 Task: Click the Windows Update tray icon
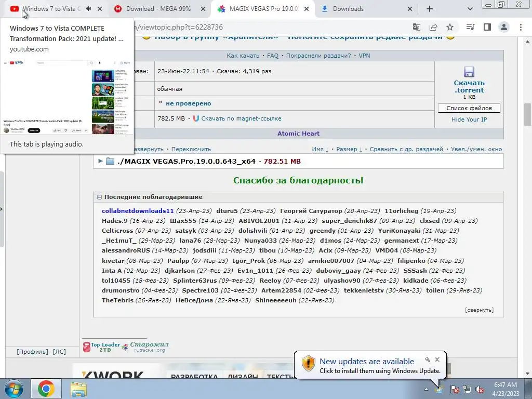click(439, 389)
